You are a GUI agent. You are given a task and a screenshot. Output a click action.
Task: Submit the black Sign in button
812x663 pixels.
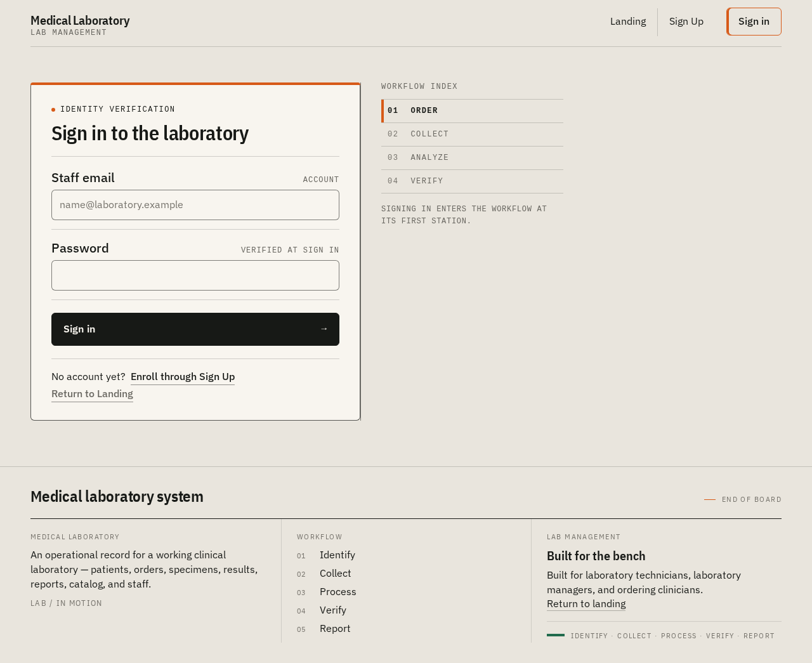point(195,329)
